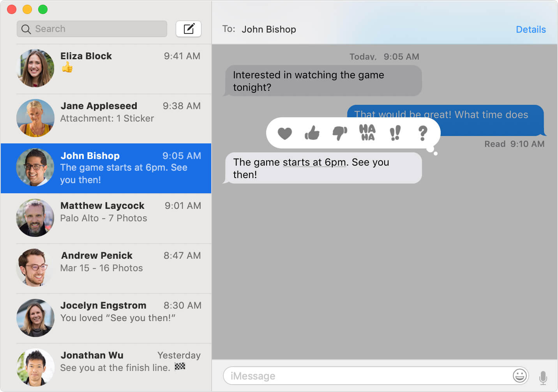The image size is (558, 392).
Task: Open the conversation with Eliza Block
Action: pyautogui.click(x=105, y=68)
